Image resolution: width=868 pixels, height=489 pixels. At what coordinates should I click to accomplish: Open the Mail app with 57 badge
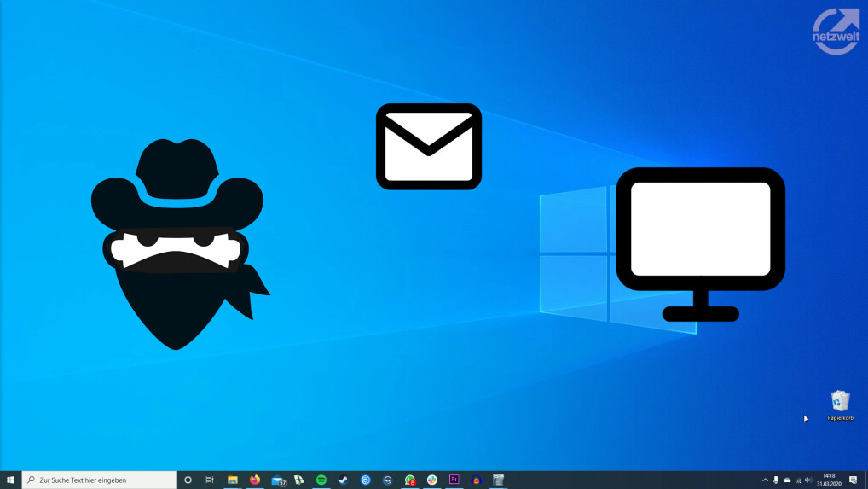(x=278, y=480)
